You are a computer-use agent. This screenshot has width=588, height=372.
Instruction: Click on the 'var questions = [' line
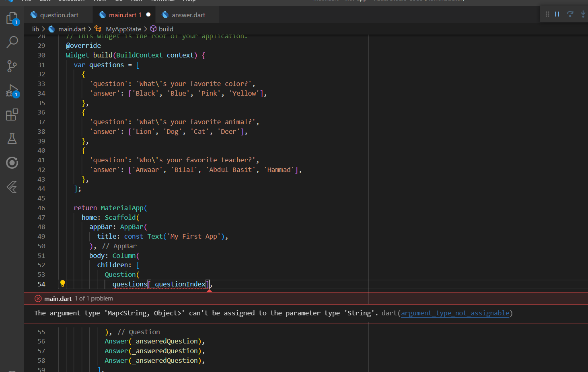click(107, 65)
